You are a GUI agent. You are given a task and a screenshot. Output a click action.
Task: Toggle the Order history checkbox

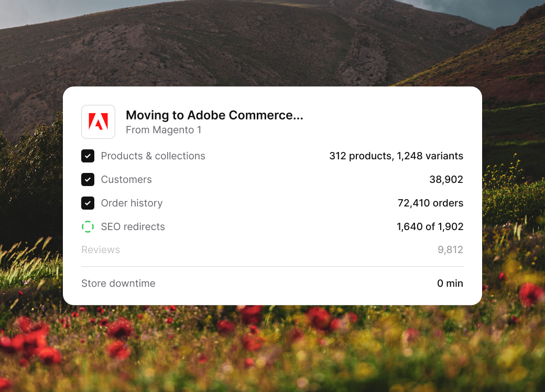[x=88, y=203]
